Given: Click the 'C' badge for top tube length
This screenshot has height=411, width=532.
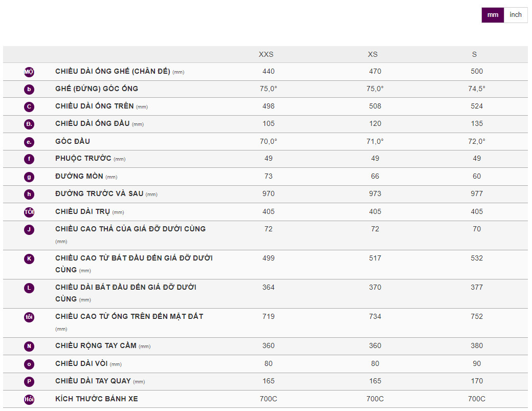Looking at the screenshot, I should point(29,107).
